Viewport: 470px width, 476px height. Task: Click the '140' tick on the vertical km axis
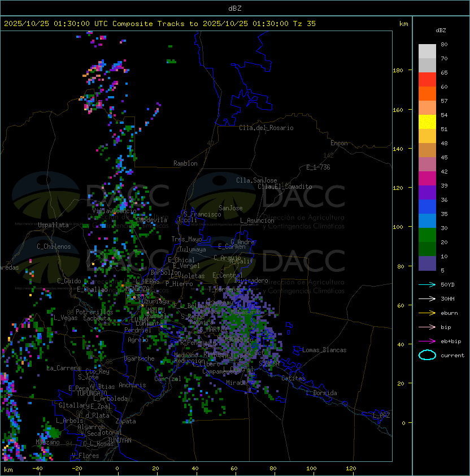click(398, 149)
